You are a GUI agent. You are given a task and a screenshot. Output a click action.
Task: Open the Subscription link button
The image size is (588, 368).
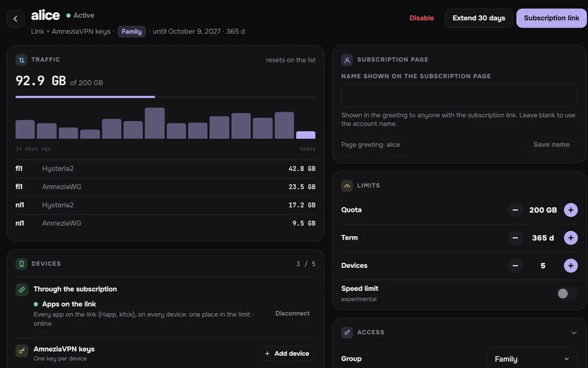pyautogui.click(x=551, y=18)
